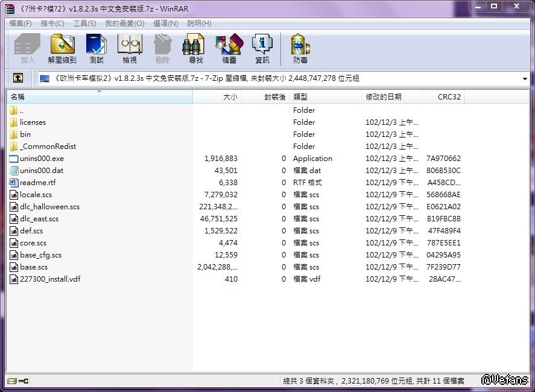Open the Tools (工具) menu
The image size is (535, 392).
pyautogui.click(x=84, y=24)
